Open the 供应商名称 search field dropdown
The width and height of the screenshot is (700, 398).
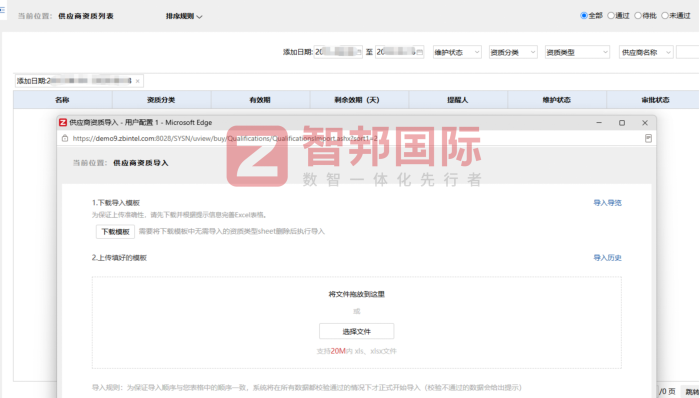(646, 52)
